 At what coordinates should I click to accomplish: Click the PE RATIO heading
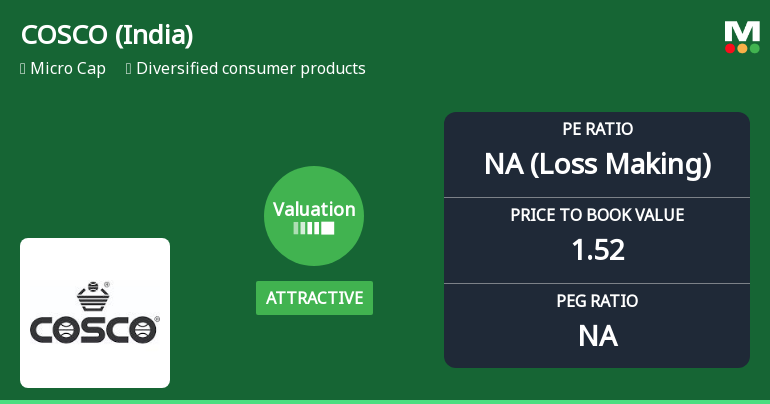(597, 130)
